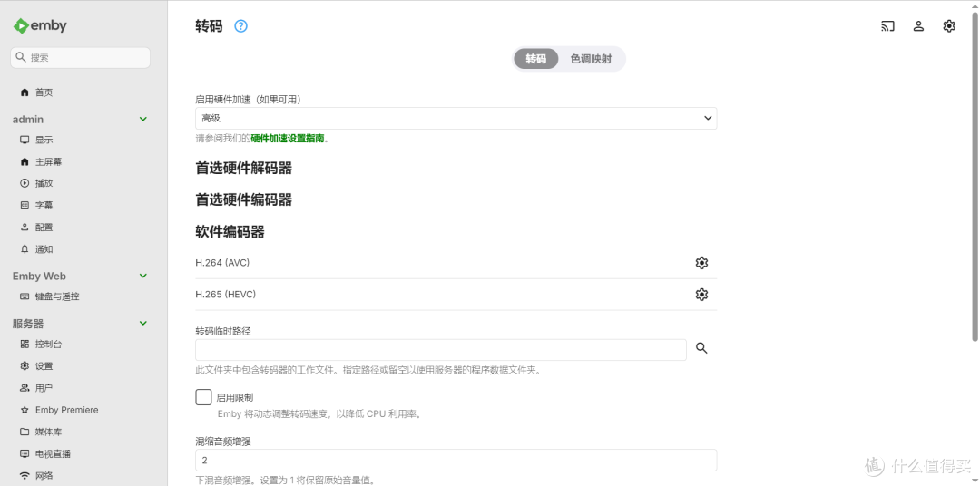Click the play icon beside 播放
980x486 pixels.
tap(24, 183)
